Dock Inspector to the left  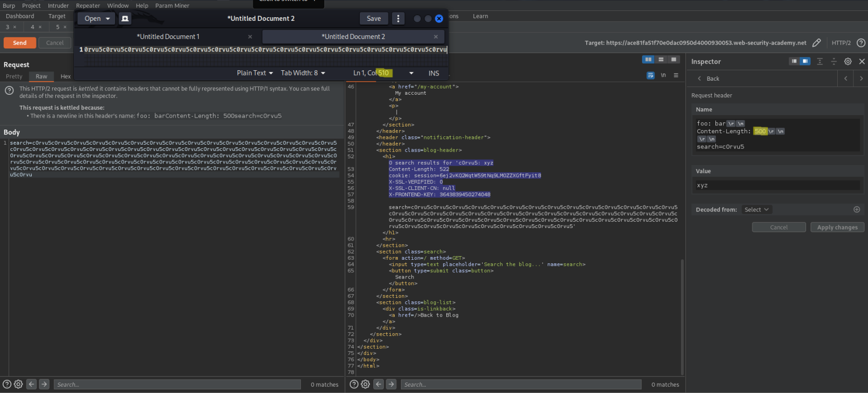click(794, 61)
